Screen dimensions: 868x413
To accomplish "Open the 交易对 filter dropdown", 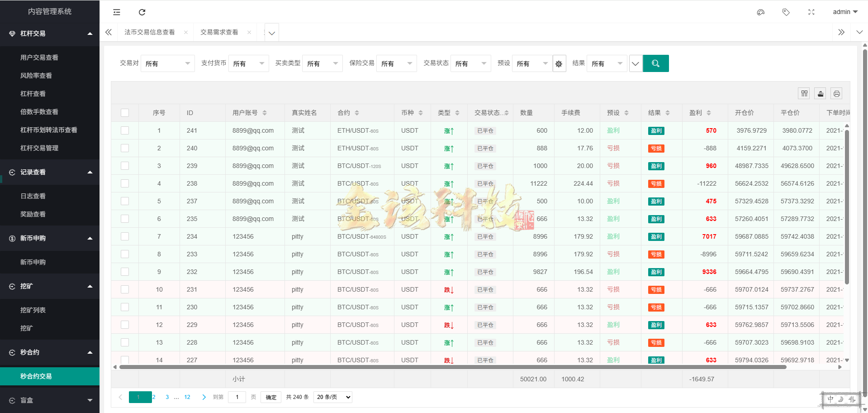I will 167,63.
